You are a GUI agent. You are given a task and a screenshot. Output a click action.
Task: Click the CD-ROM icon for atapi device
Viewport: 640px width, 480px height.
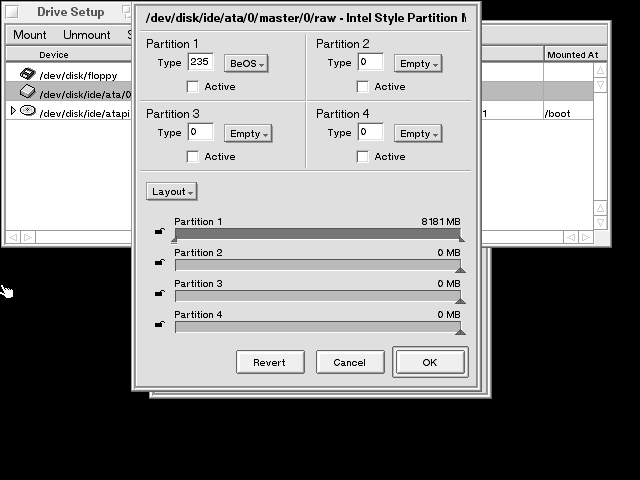(x=28, y=111)
